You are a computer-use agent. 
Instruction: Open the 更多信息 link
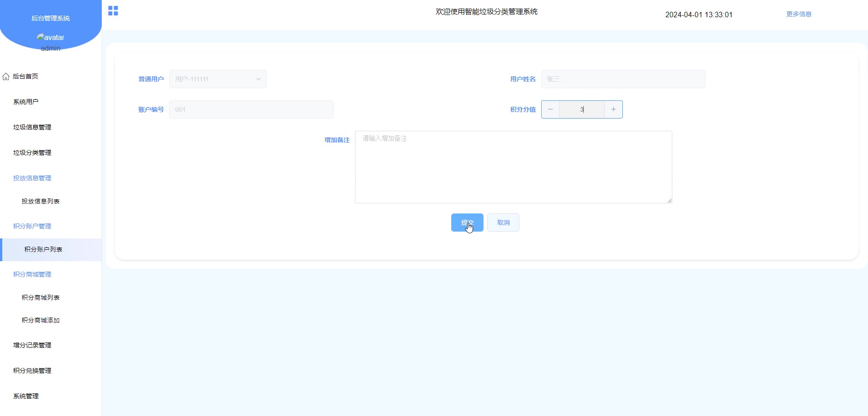[799, 14]
